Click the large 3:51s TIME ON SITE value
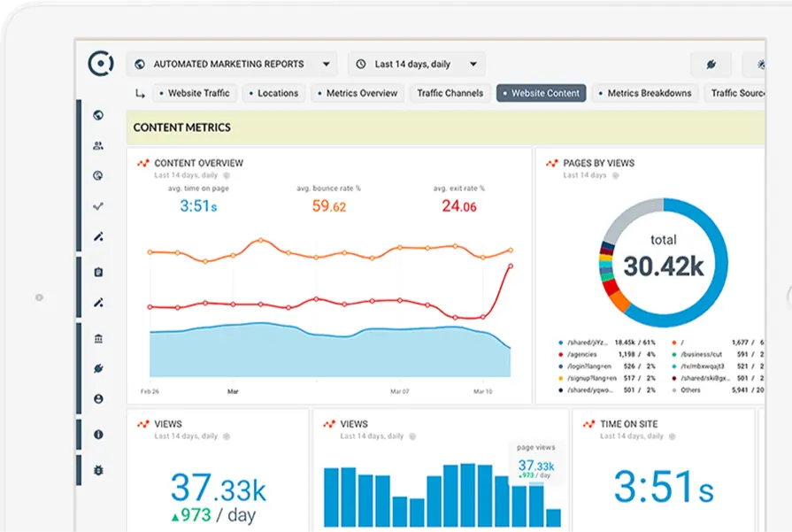The height and width of the screenshot is (532, 792). (x=664, y=487)
